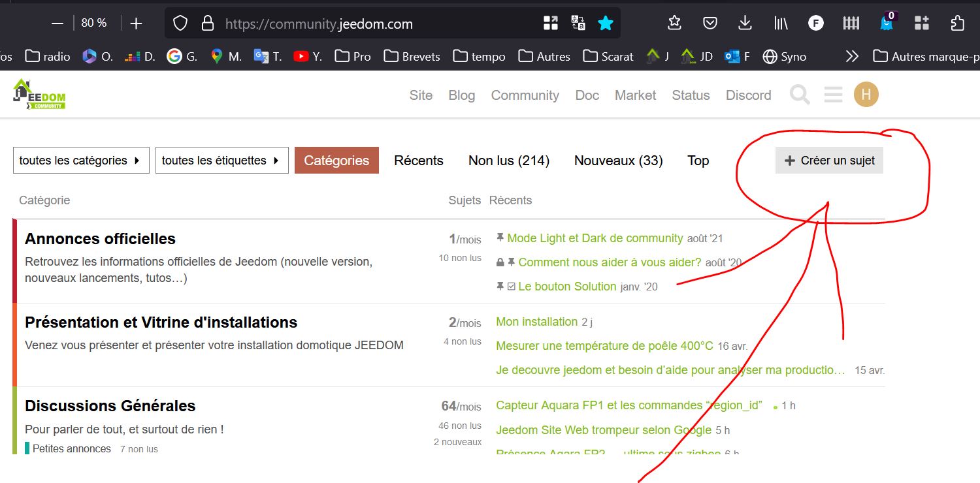This screenshot has height=483, width=980.
Task: Open the Firefox library icon
Action: pos(779,22)
